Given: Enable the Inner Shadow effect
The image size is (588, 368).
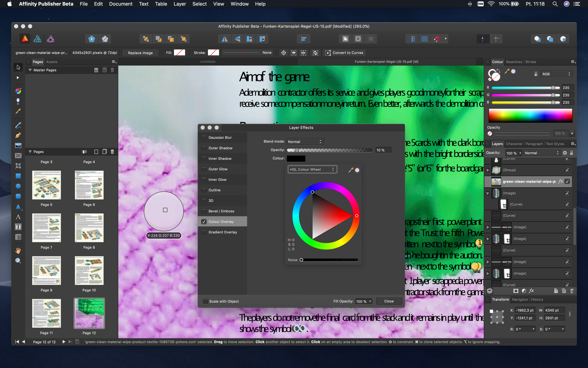Looking at the screenshot, I should [x=204, y=158].
